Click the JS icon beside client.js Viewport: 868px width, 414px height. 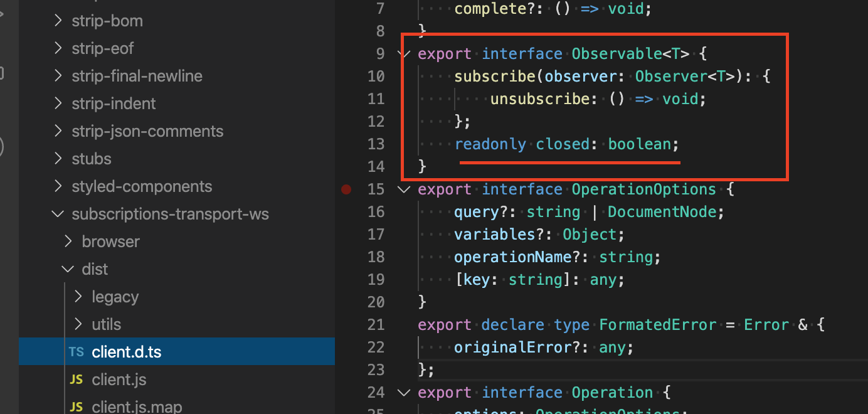pyautogui.click(x=76, y=379)
